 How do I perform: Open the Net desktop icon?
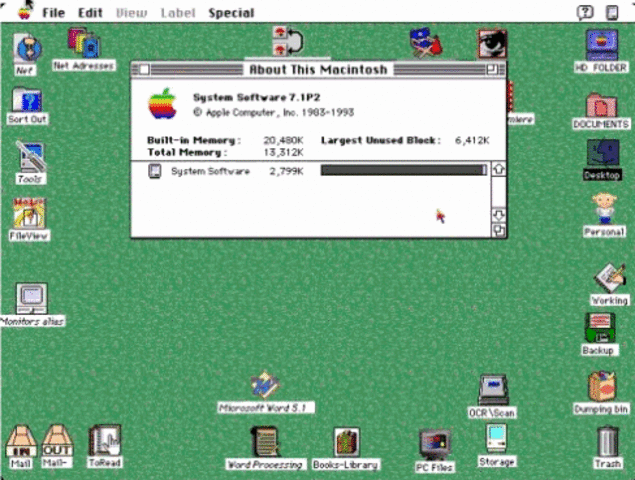point(27,49)
